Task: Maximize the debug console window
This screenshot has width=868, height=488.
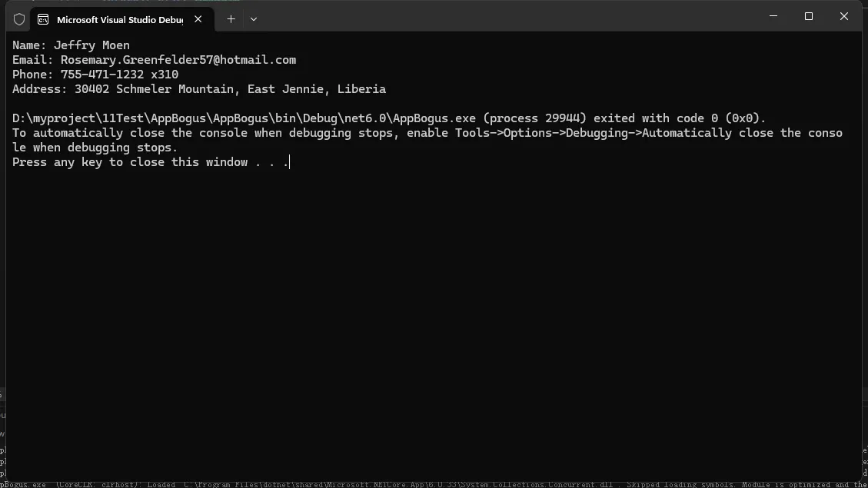Action: tap(808, 16)
